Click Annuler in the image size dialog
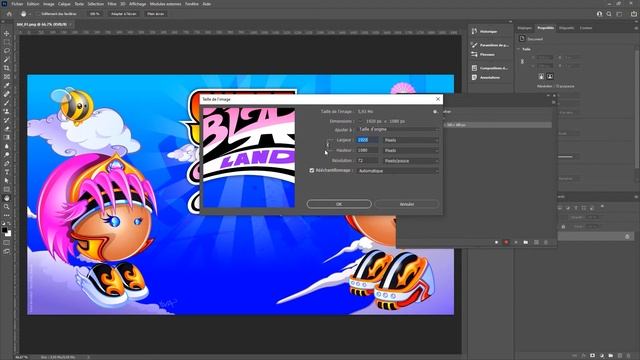The width and height of the screenshot is (640, 360). point(407,204)
